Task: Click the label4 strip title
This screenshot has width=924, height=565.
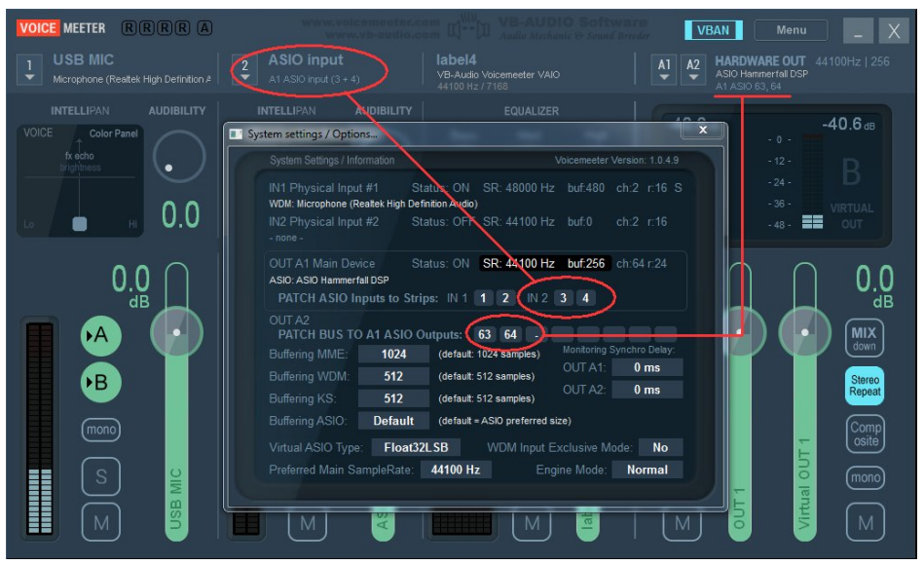Action: (x=456, y=60)
